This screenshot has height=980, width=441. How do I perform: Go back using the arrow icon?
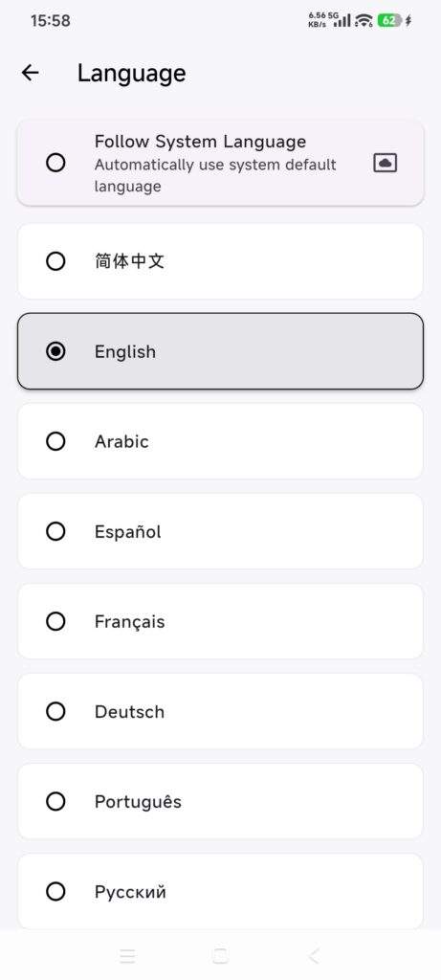pos(30,73)
